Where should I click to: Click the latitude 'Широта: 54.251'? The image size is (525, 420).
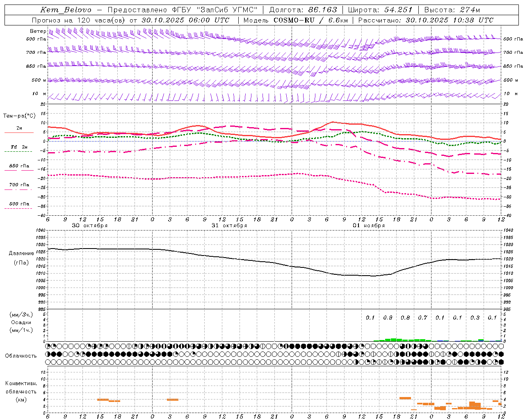(380, 10)
